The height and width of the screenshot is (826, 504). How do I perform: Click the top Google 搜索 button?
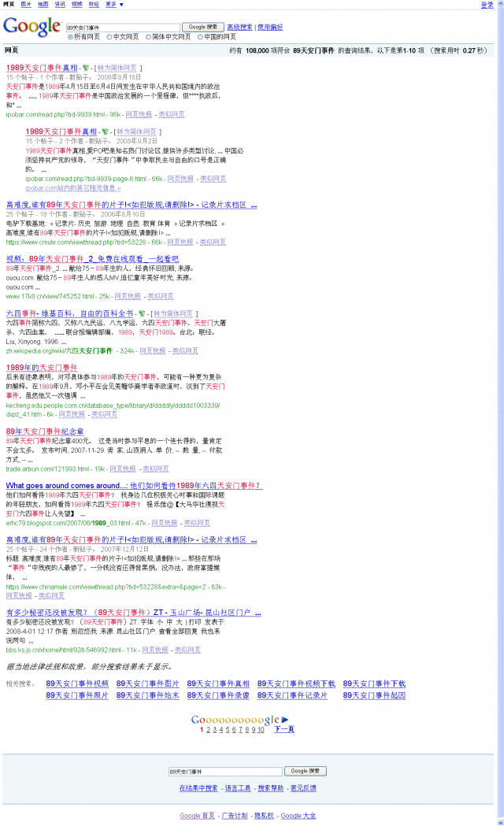pos(202,27)
